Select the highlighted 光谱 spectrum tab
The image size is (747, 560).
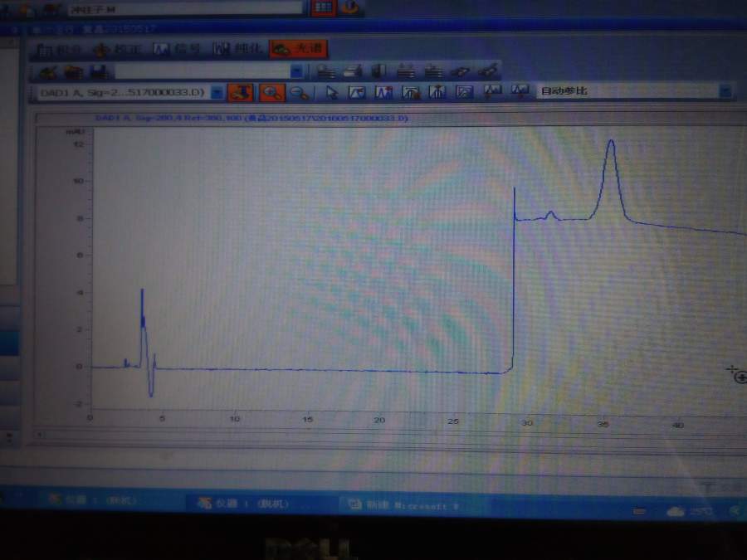[x=299, y=48]
